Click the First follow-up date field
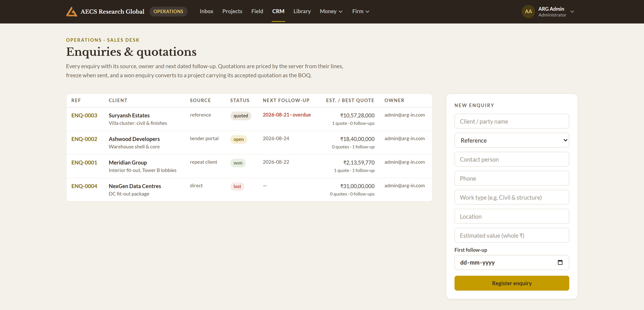This screenshot has height=310, width=644. 512,262
